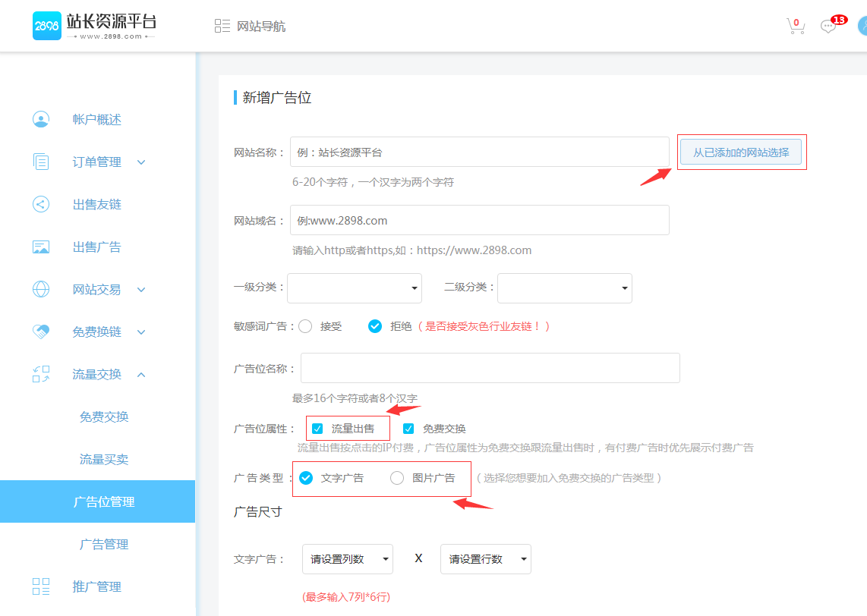Open the messages bubble icon

pyautogui.click(x=828, y=27)
